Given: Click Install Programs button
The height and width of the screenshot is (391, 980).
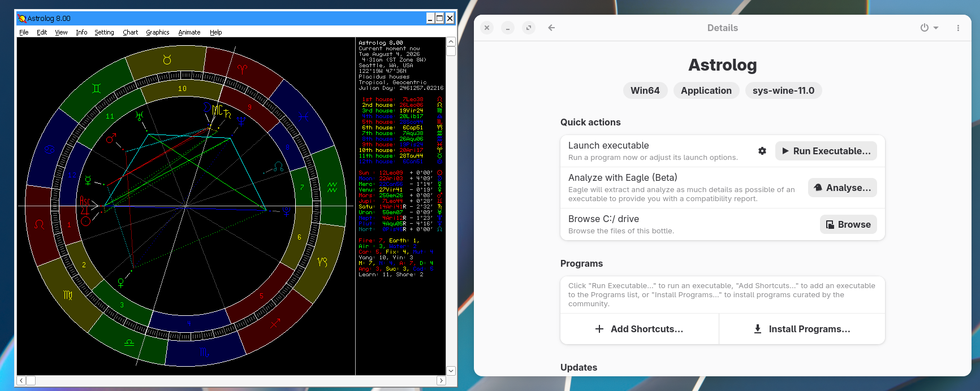Looking at the screenshot, I should (x=802, y=329).
